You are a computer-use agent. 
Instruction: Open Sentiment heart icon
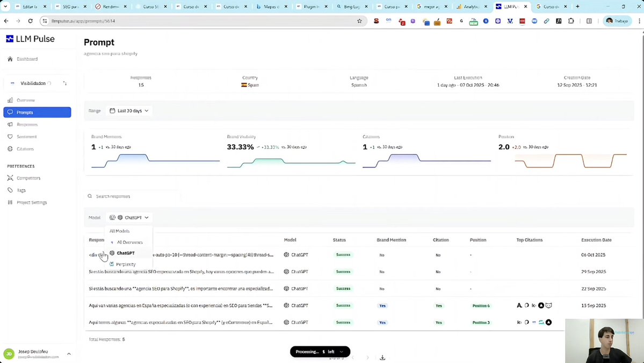coord(10,137)
